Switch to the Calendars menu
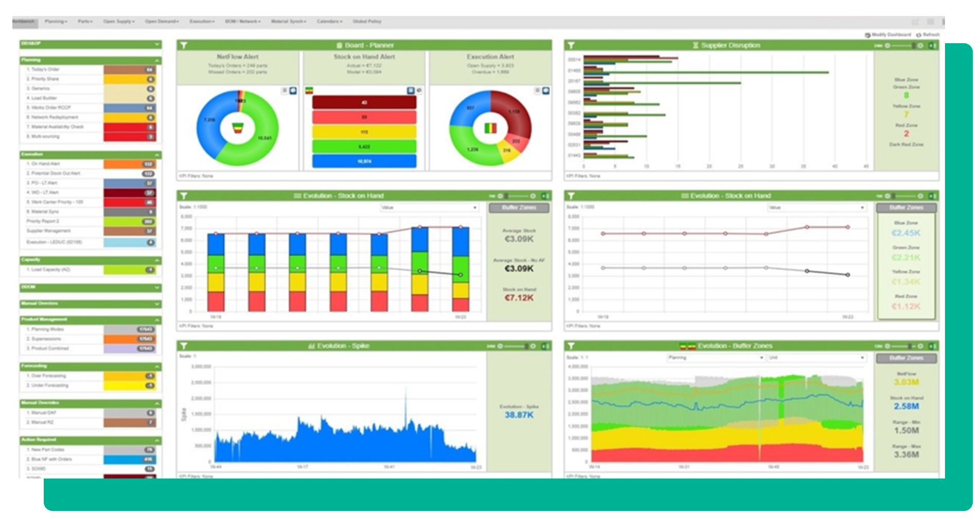The width and height of the screenshot is (980, 531). point(329,21)
